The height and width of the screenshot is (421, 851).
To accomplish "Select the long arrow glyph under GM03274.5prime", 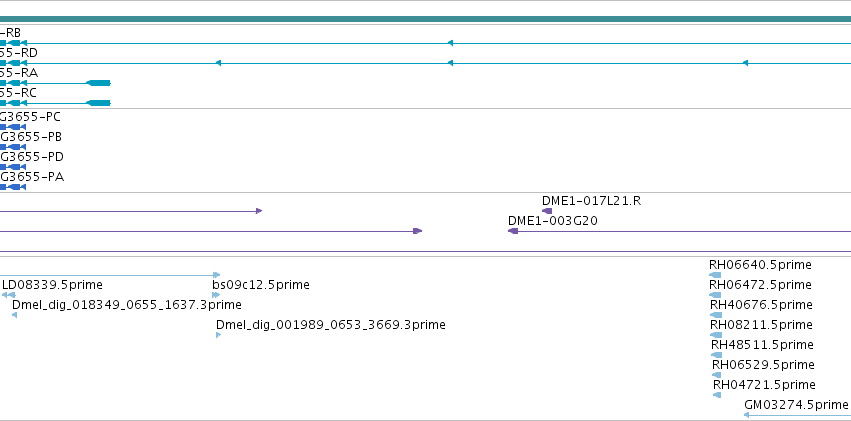I will point(797,415).
